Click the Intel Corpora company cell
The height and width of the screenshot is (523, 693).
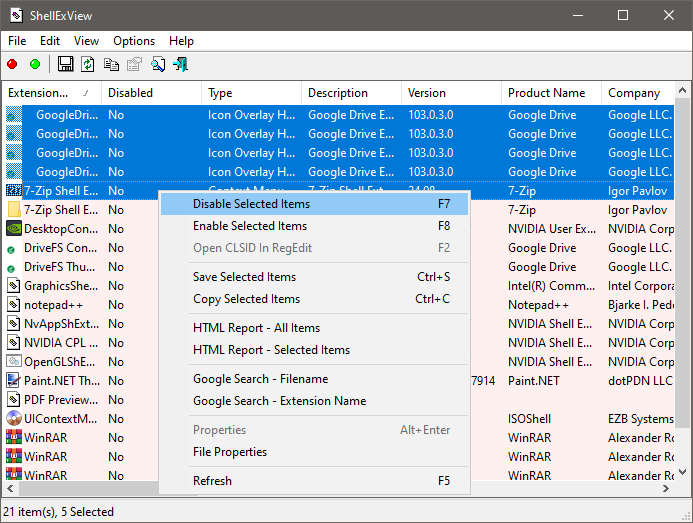641,286
